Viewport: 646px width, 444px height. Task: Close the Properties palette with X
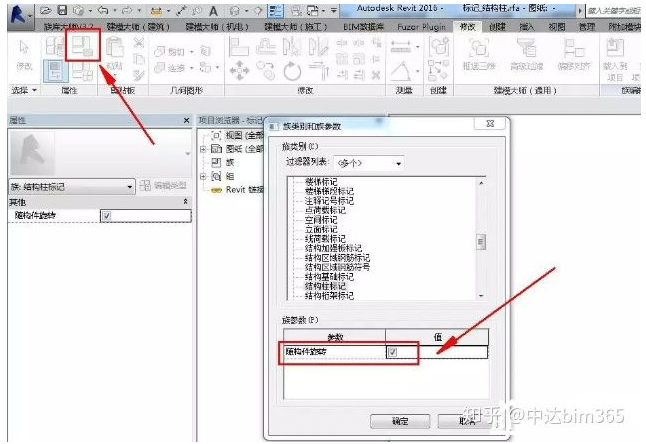187,120
